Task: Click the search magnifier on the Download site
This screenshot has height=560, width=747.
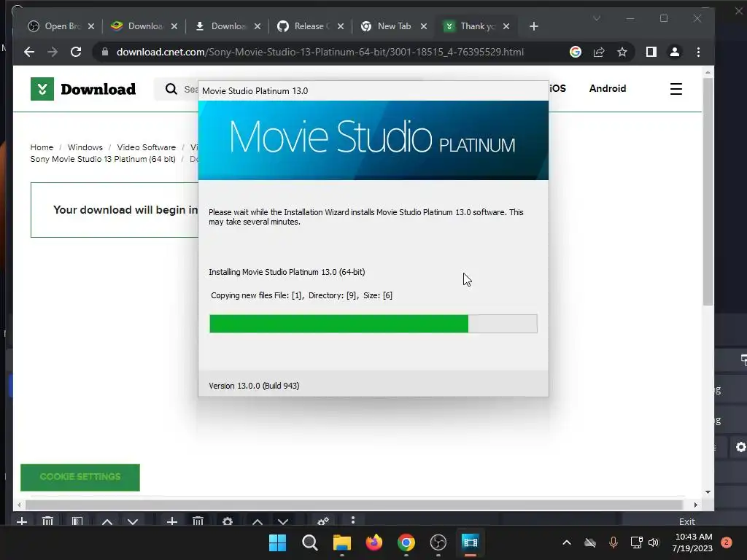Action: tap(171, 89)
